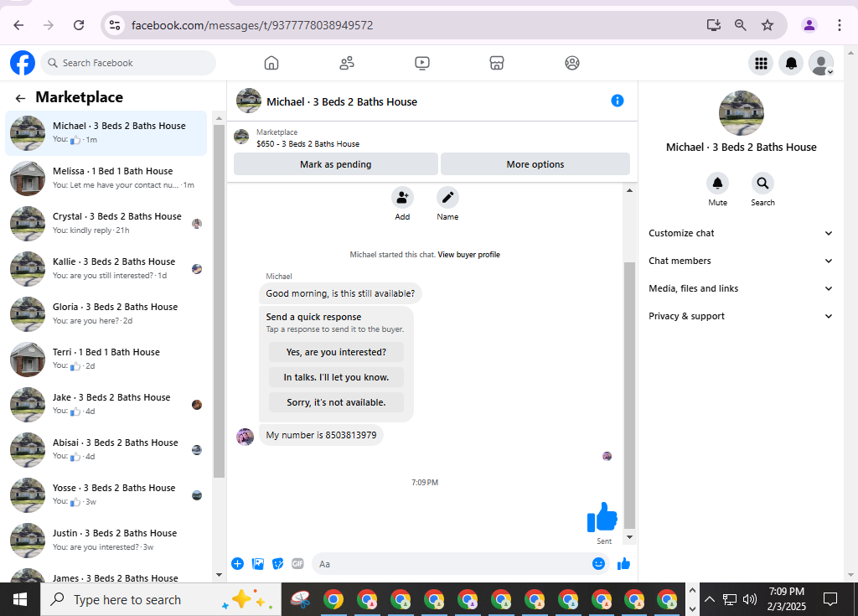Search in conversation magnifier icon
Screen dimensions: 858x616
762,183
